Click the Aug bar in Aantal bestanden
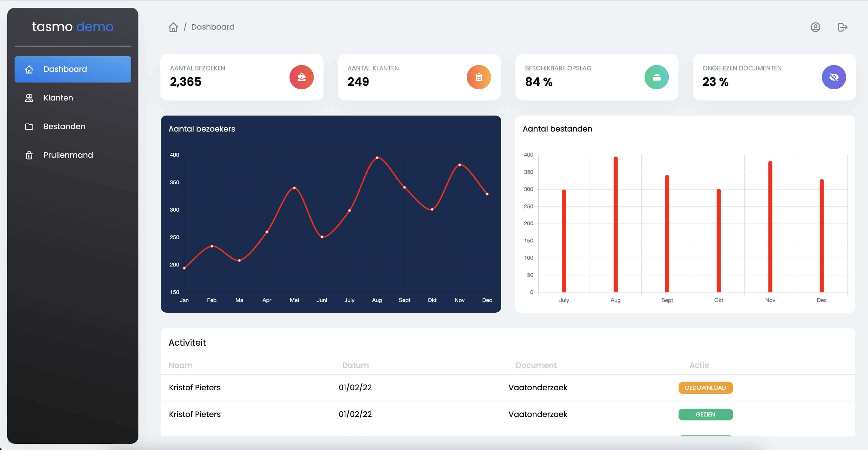This screenshot has width=868, height=450. (616, 224)
